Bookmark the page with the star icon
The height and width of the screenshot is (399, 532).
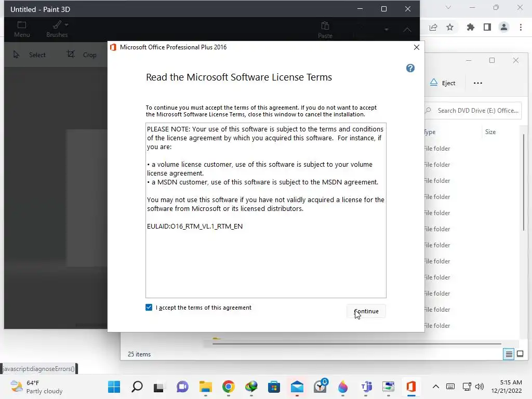tap(450, 27)
